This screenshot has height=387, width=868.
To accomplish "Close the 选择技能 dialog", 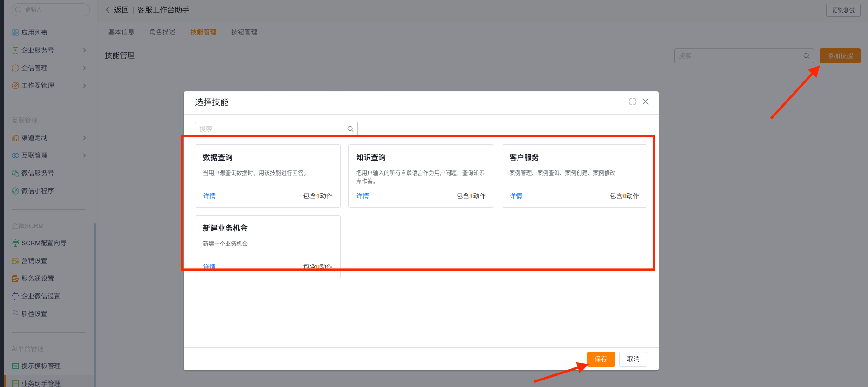I will [x=646, y=102].
